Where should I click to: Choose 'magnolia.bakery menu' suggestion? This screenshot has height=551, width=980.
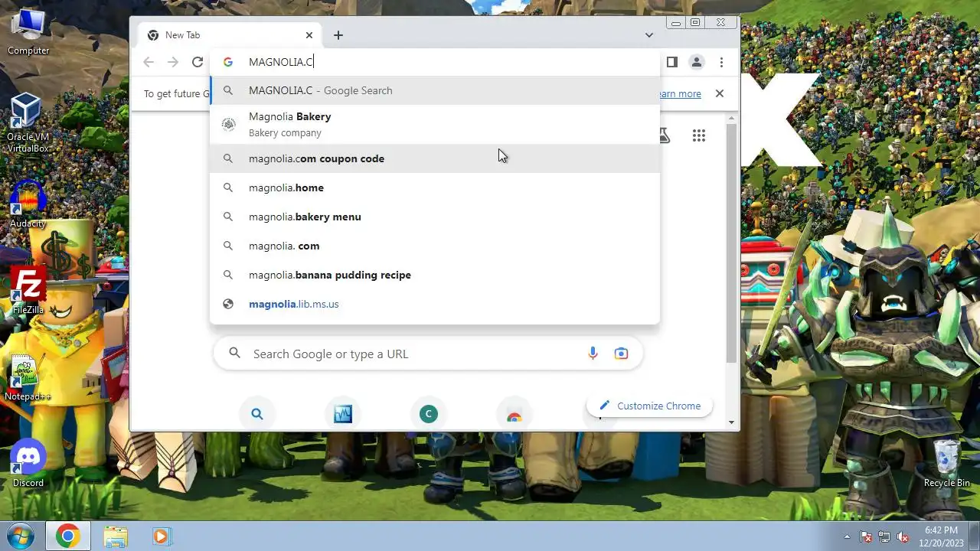pyautogui.click(x=435, y=217)
